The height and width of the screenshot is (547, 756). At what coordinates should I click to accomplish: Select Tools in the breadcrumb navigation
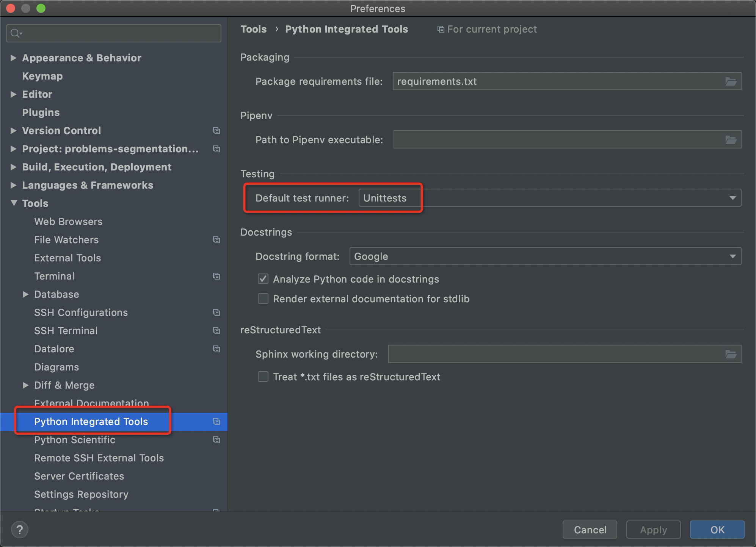[253, 29]
